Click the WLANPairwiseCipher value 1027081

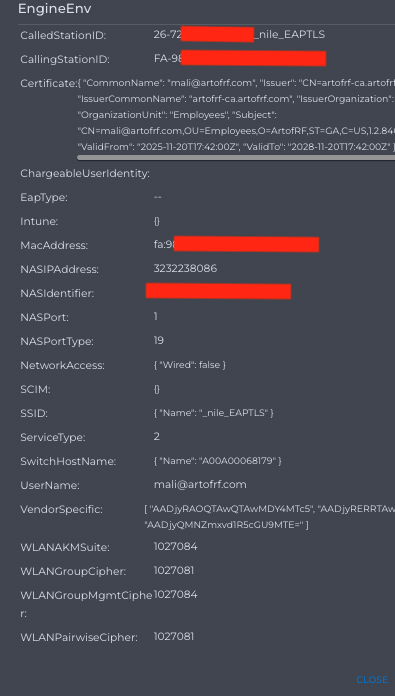pyautogui.click(x=174, y=637)
